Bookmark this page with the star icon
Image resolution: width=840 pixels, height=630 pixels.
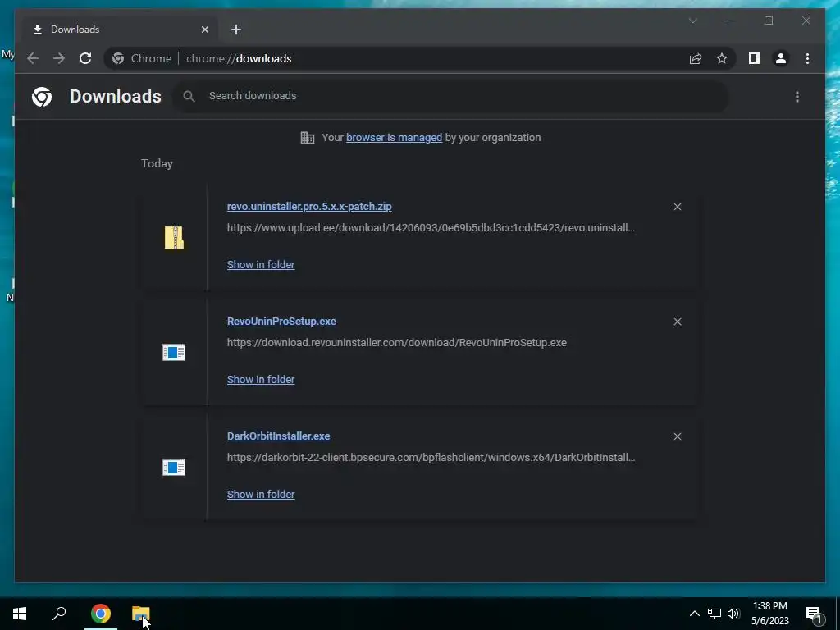(722, 58)
